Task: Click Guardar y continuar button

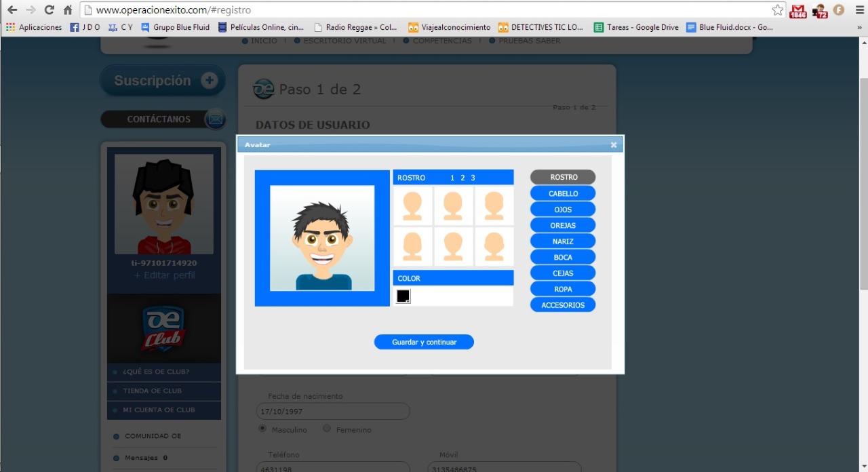Action: (424, 342)
